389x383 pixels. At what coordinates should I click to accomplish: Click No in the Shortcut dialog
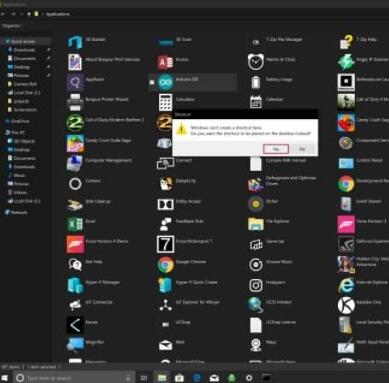coord(302,149)
